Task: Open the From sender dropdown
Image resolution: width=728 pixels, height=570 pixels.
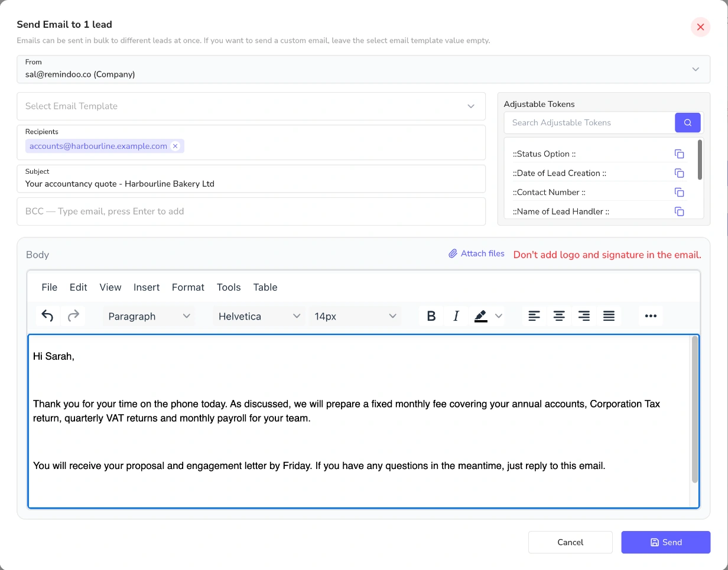Action: click(363, 69)
